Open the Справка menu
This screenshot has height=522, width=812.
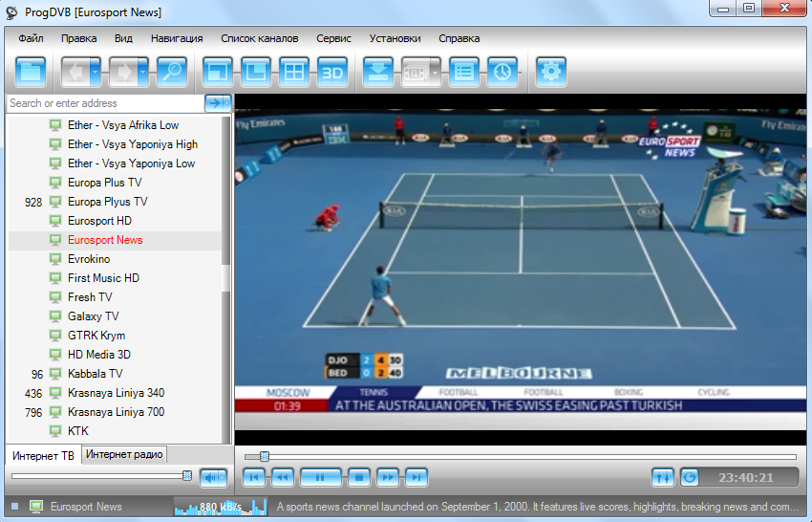coord(459,38)
